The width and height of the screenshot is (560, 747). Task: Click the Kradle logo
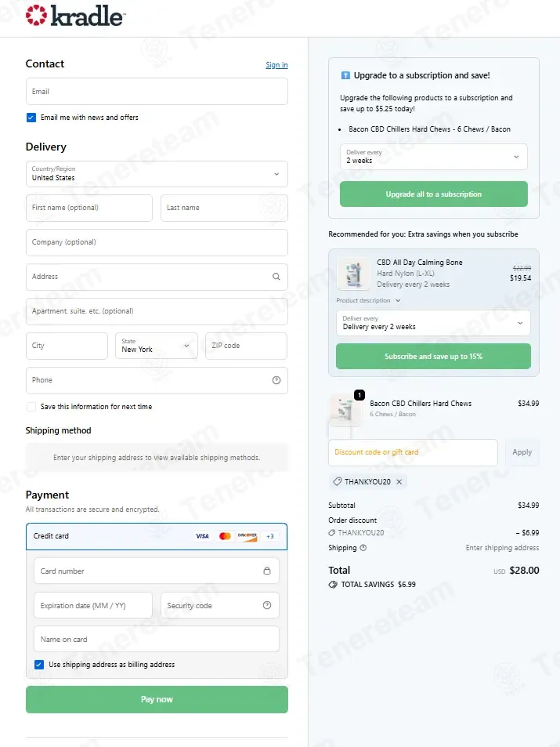[x=75, y=16]
